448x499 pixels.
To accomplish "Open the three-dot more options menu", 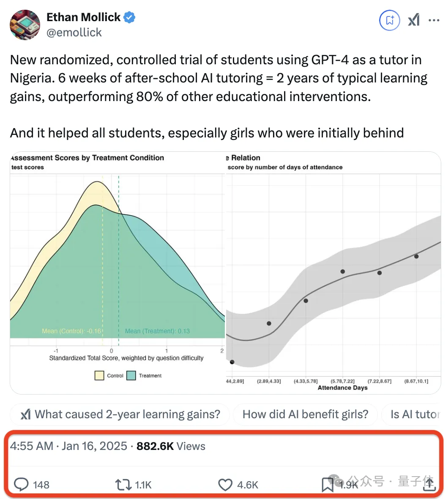I will point(434,20).
